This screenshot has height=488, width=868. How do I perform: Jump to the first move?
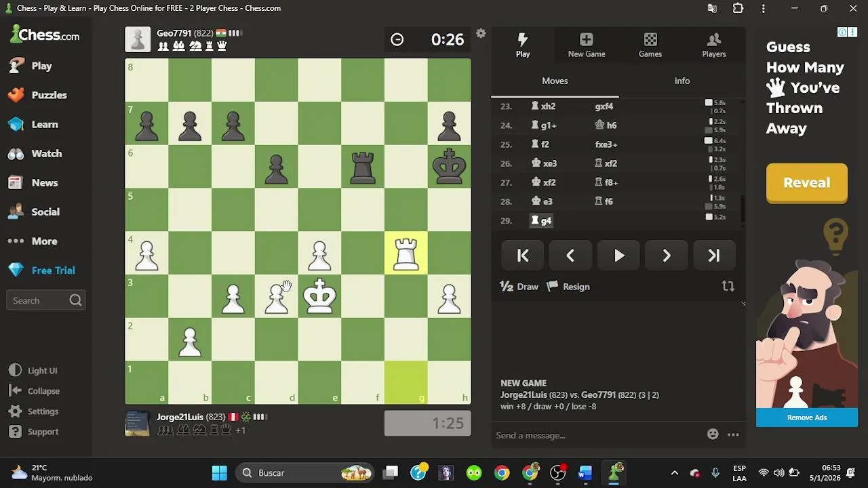click(523, 256)
